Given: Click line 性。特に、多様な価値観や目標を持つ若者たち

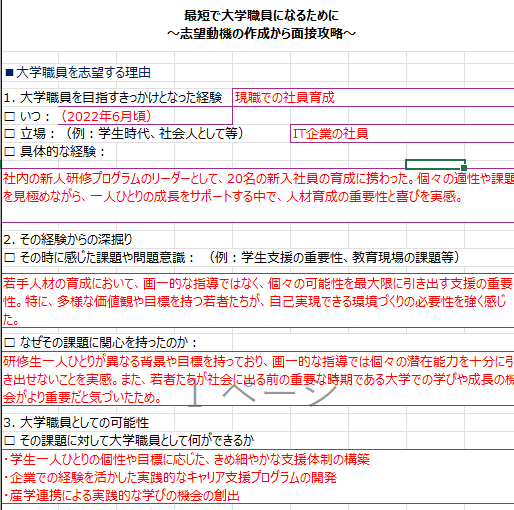Looking at the screenshot, I should [255, 301].
